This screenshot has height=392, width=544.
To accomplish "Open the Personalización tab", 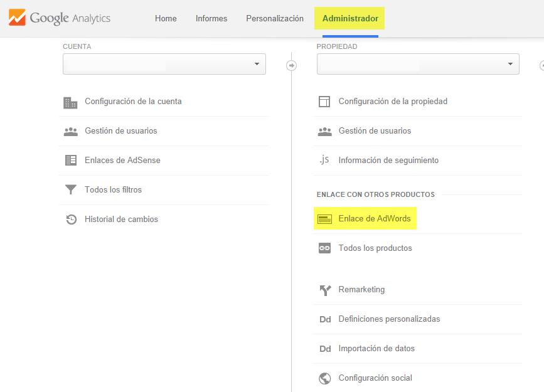I will (x=275, y=19).
